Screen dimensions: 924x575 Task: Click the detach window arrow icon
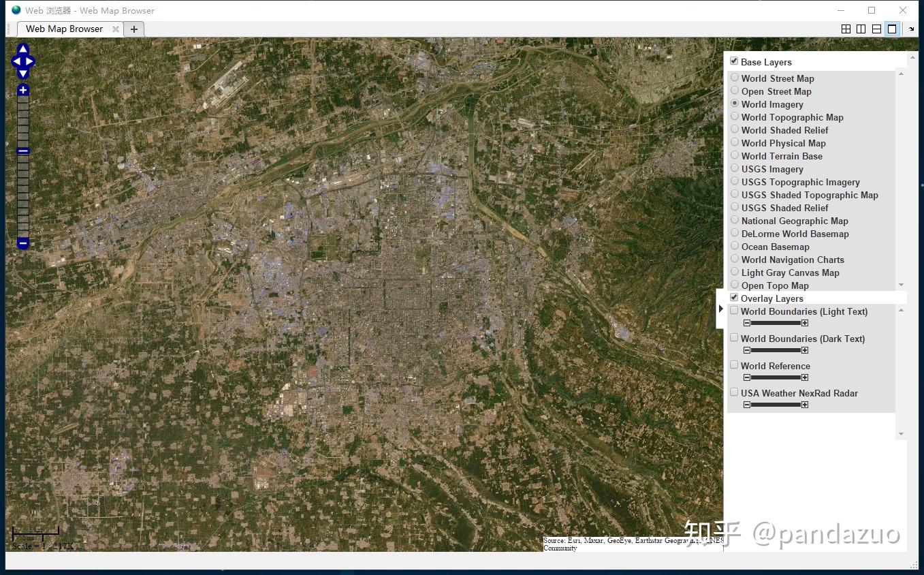coord(912,29)
